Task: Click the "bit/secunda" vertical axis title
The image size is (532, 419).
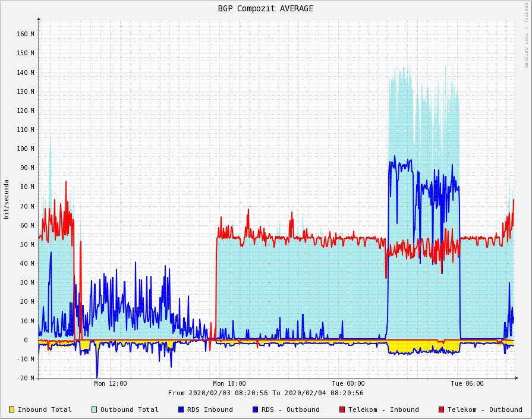Action: pyautogui.click(x=7, y=199)
